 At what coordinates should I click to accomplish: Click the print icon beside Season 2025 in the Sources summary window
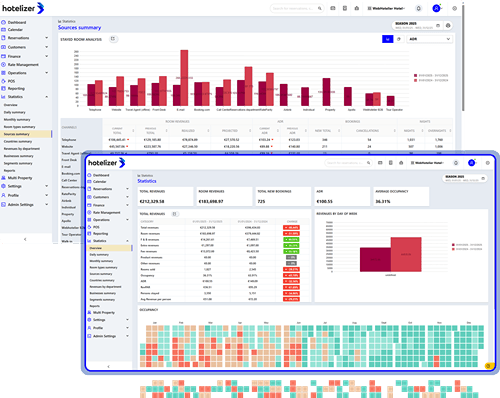pyautogui.click(x=448, y=25)
